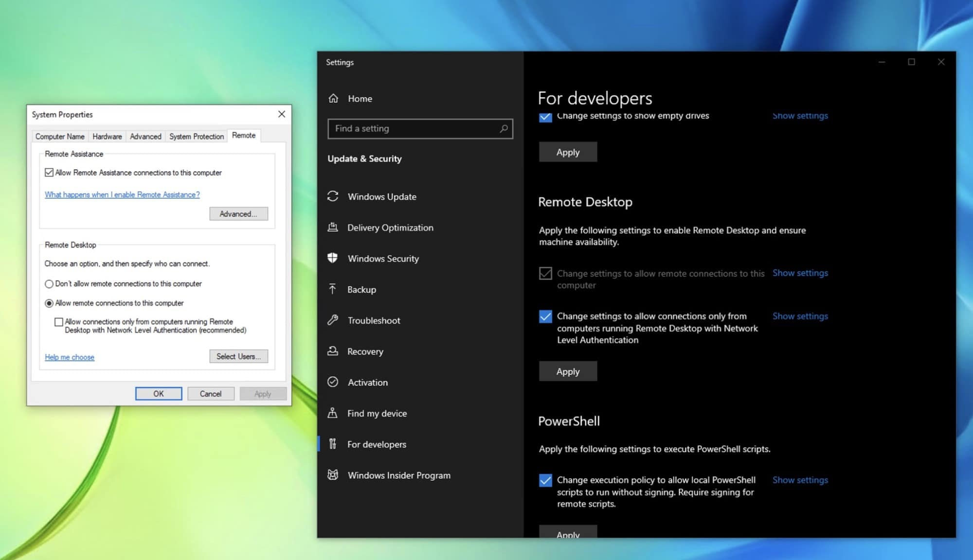973x560 pixels.
Task: Click the Windows Security shield icon
Action: click(333, 258)
